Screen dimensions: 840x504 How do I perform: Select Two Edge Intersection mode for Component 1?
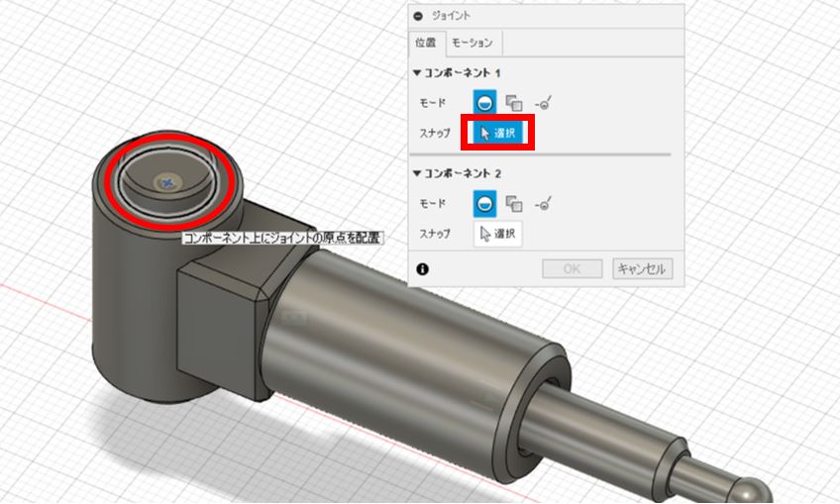pyautogui.click(x=543, y=103)
